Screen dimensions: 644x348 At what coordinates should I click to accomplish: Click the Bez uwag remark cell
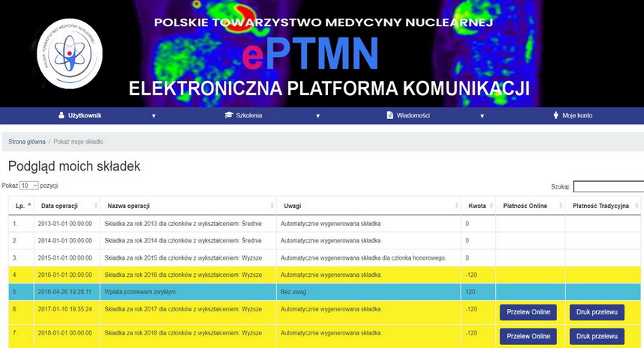tap(294, 292)
